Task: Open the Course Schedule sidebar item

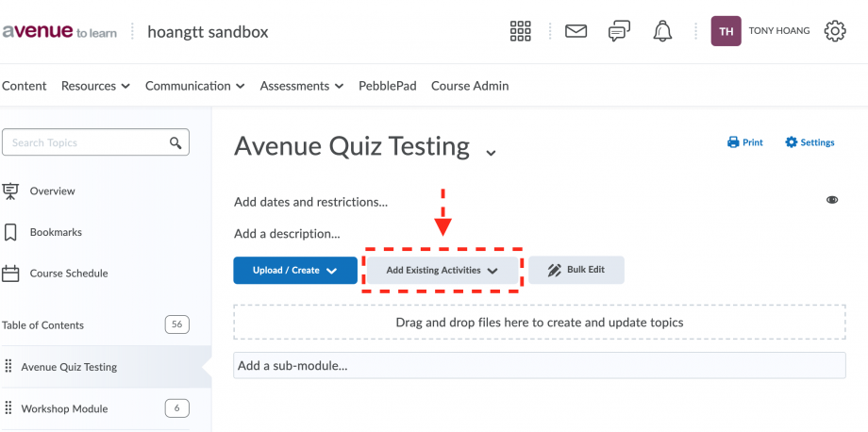Action: pyautogui.click(x=69, y=274)
